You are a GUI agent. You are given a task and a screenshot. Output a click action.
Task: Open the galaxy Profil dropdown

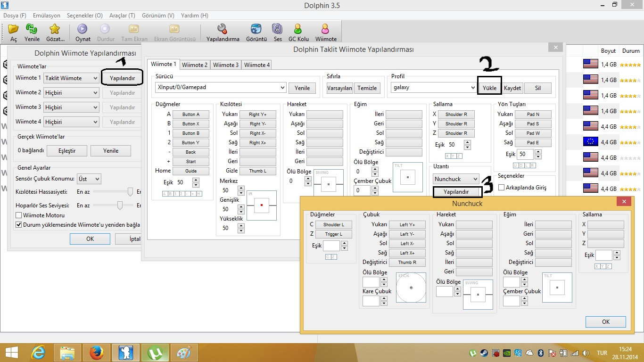[x=434, y=88]
